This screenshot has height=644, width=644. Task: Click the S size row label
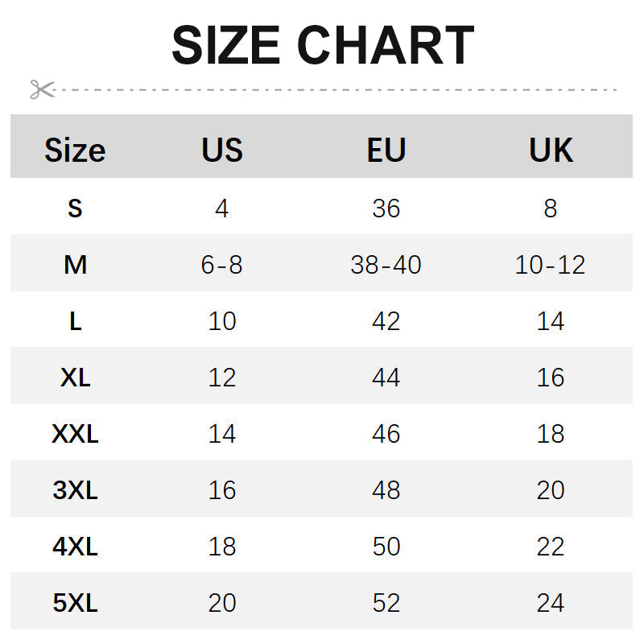coord(75,208)
